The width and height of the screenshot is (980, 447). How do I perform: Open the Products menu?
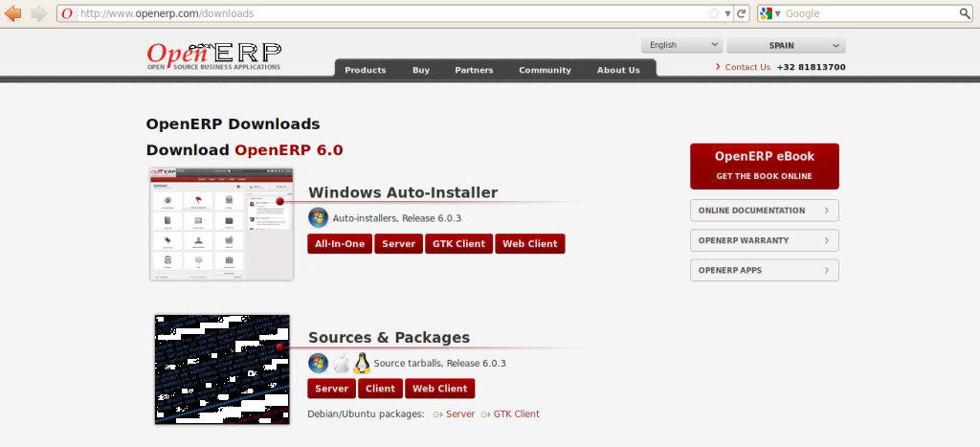pyautogui.click(x=365, y=70)
